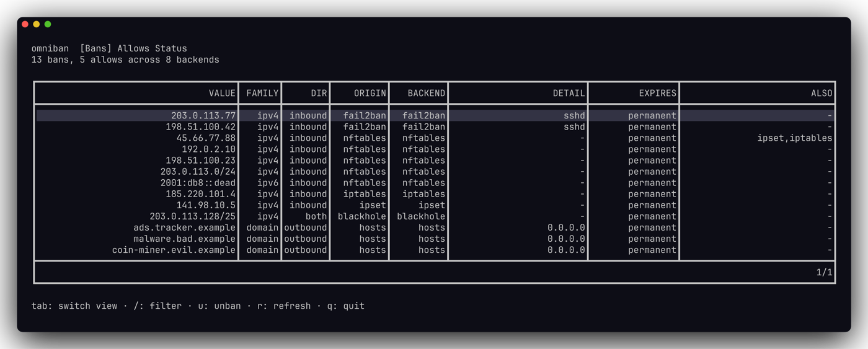The image size is (868, 349).
Task: Click the ipset,iptables ALSO cell
Action: pos(795,138)
